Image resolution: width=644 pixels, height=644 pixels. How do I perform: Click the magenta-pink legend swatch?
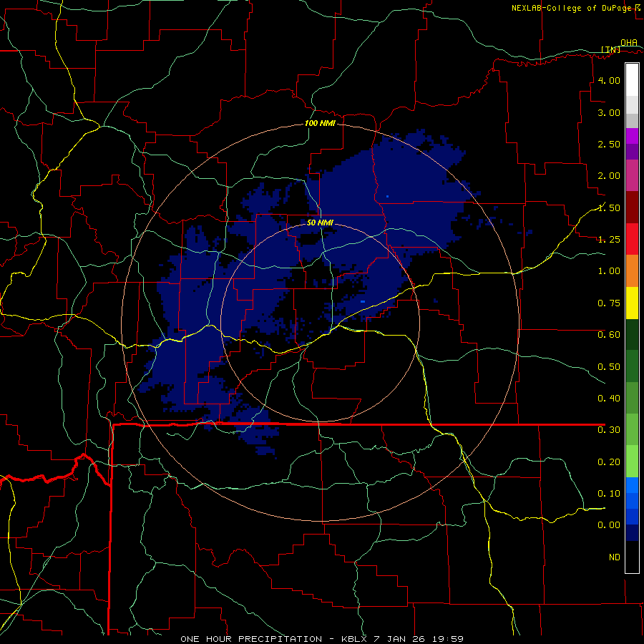pyautogui.click(x=632, y=176)
